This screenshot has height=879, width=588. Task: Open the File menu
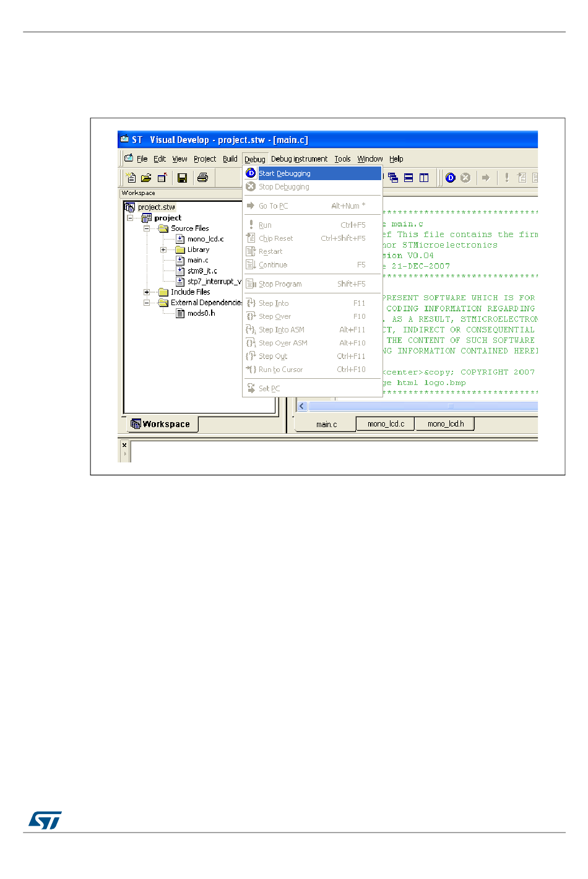click(x=142, y=159)
